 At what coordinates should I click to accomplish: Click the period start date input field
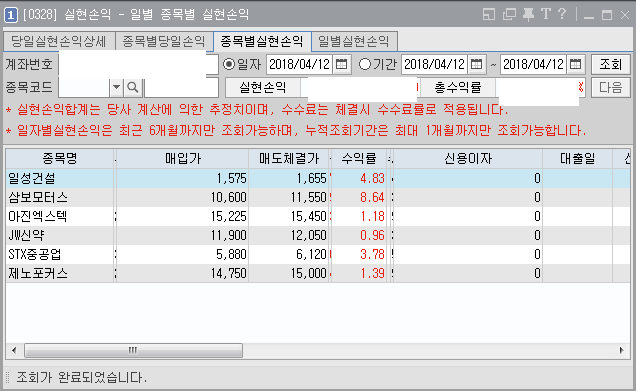click(434, 64)
